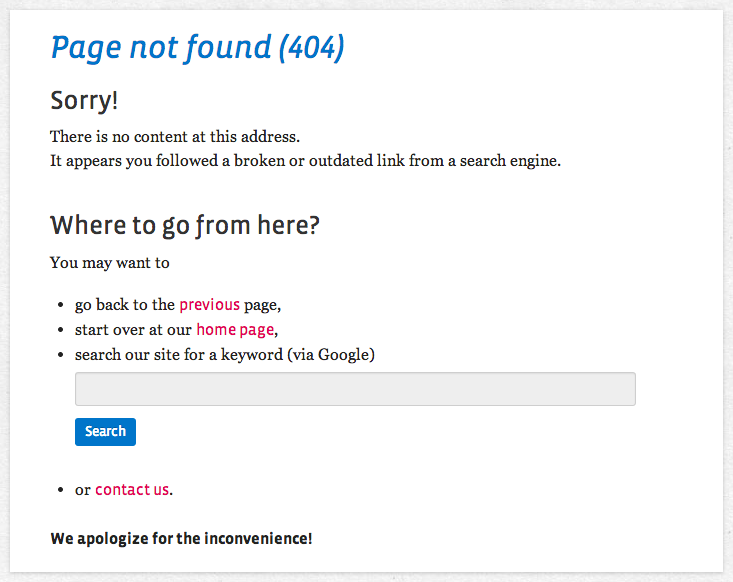733x582 pixels.
Task: Click "There is no content at this address." text
Action: [x=175, y=136]
